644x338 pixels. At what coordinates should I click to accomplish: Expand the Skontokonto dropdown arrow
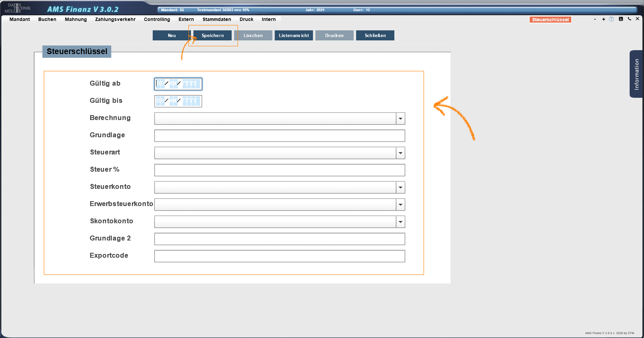(400, 222)
